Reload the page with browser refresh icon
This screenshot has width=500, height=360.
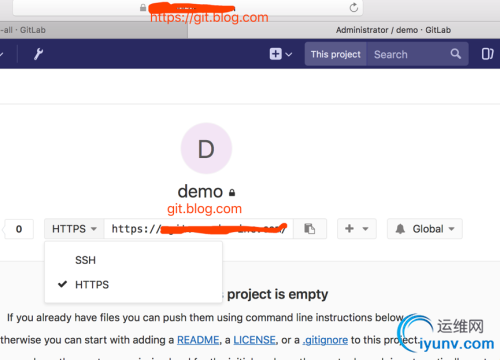point(354,7)
